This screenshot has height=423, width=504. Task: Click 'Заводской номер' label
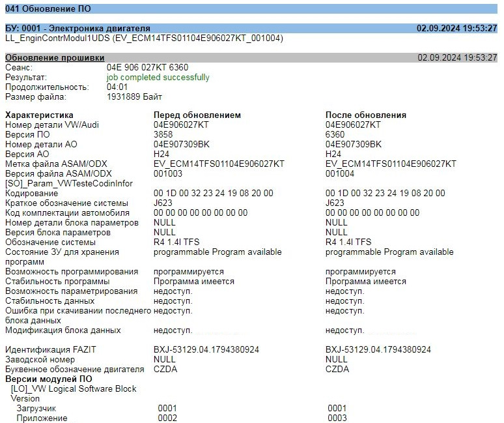40,359
